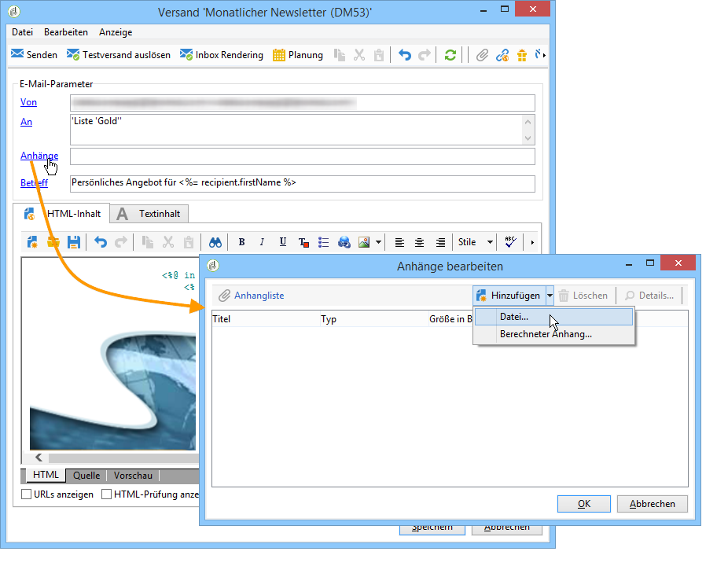Open the Bearbeiten menu
728x577 pixels.
coord(66,32)
